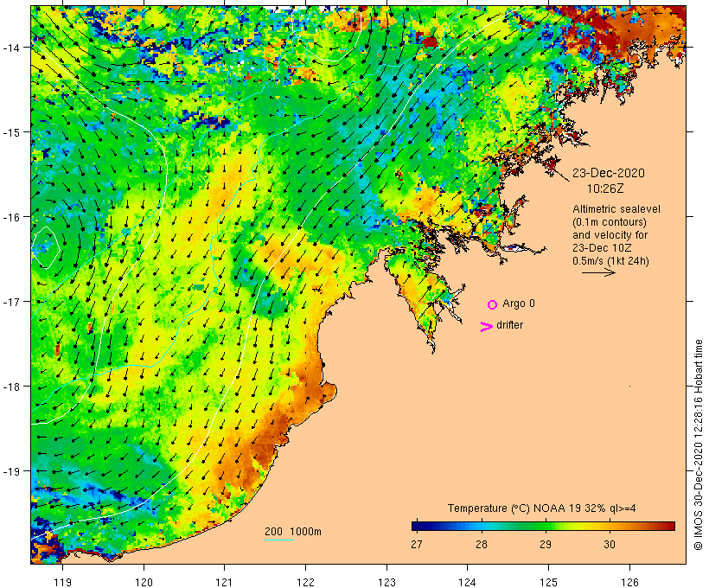Click the '30' color bar tick label

610,544
